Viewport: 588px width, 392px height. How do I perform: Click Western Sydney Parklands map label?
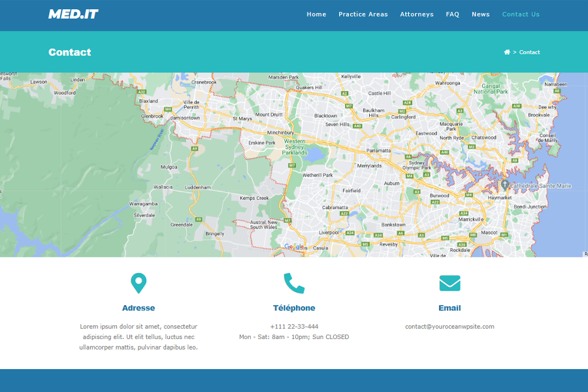point(295,147)
